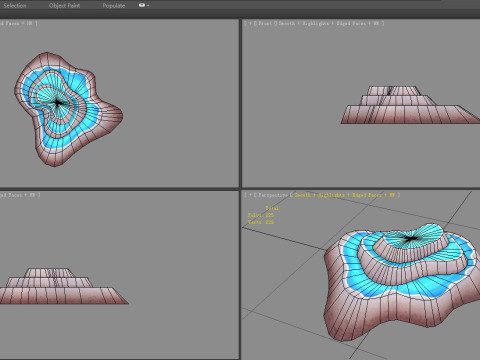Expand the ribbon options dropdown arrow

pyautogui.click(x=148, y=6)
